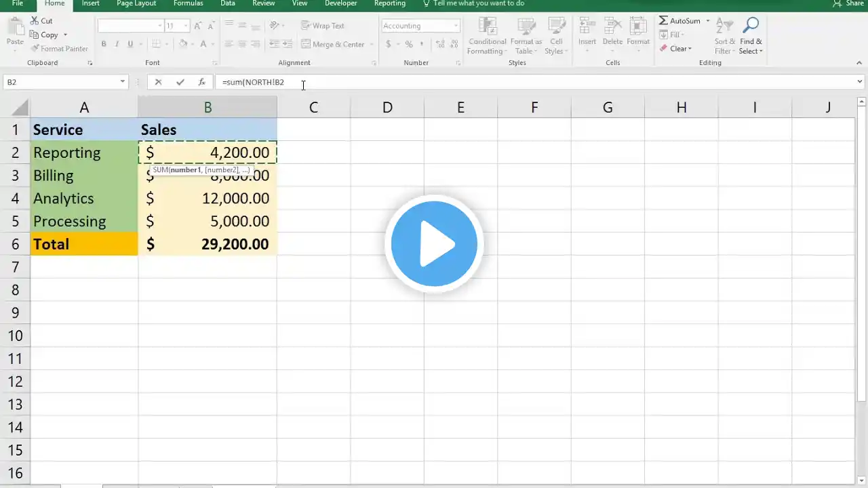Increase the font size
This screenshot has height=488, width=868.
pyautogui.click(x=198, y=26)
